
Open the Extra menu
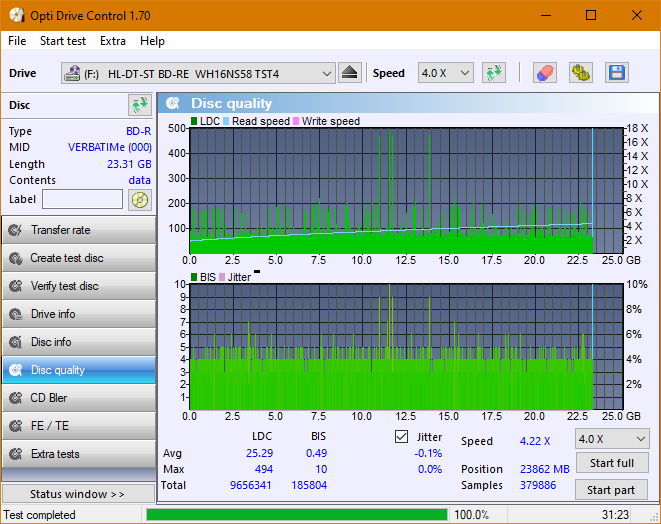(x=113, y=41)
